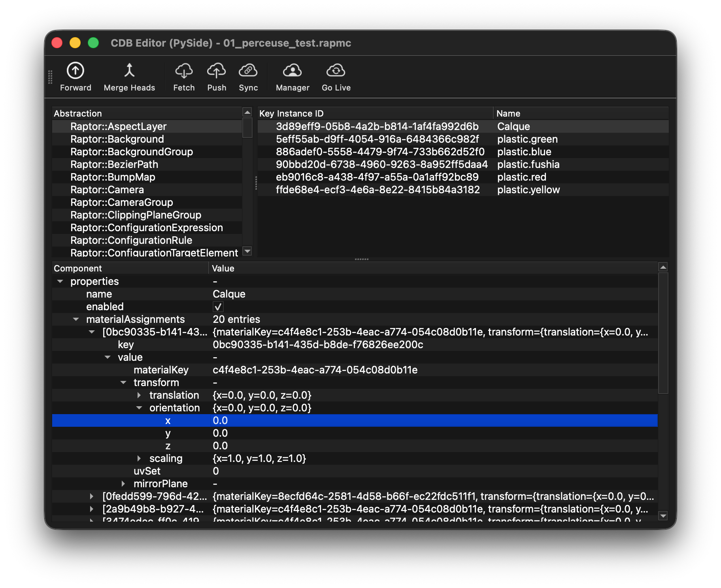Viewport: 721px width, 588px height.
Task: Click the component panel vertical scrollbar
Action: tap(663, 333)
